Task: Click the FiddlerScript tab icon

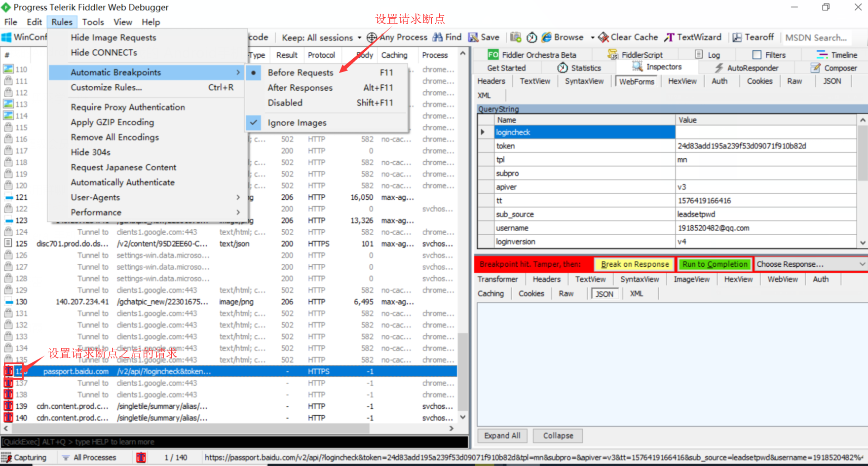Action: [x=612, y=54]
